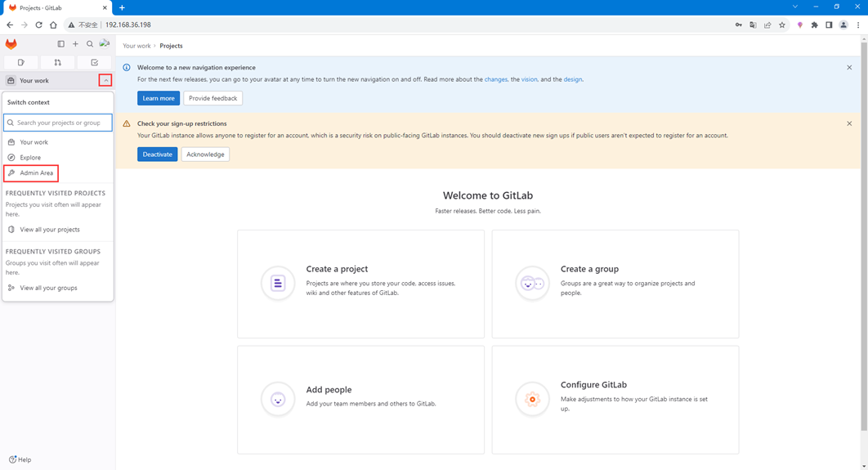Image resolution: width=868 pixels, height=470 pixels.
Task: Click the Add people smiley icon
Action: [278, 399]
